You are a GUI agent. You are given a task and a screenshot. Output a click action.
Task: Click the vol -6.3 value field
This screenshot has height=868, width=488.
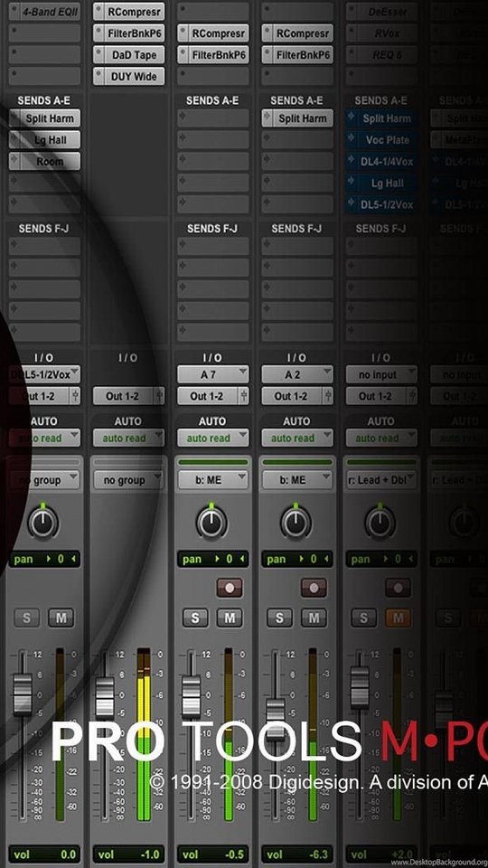297,854
